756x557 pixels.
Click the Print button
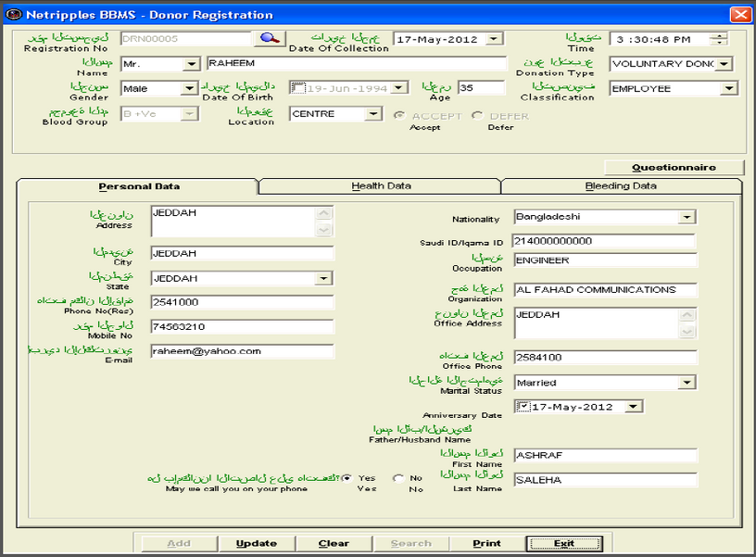click(x=487, y=543)
